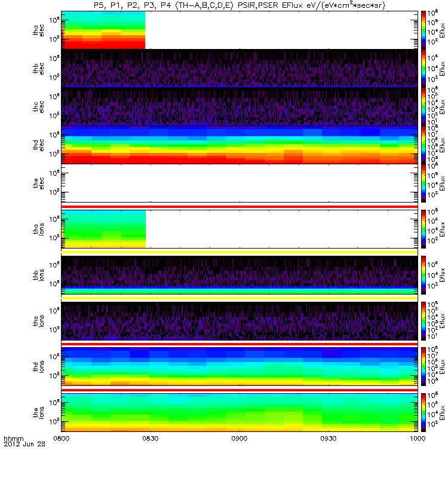
Task: Click inside the thc ions spectrogram
Action: (240, 321)
